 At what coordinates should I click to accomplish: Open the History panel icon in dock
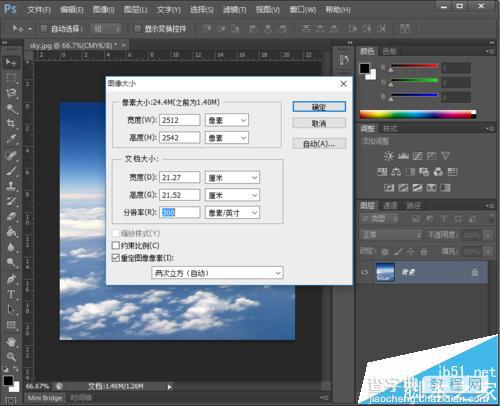coord(344,60)
